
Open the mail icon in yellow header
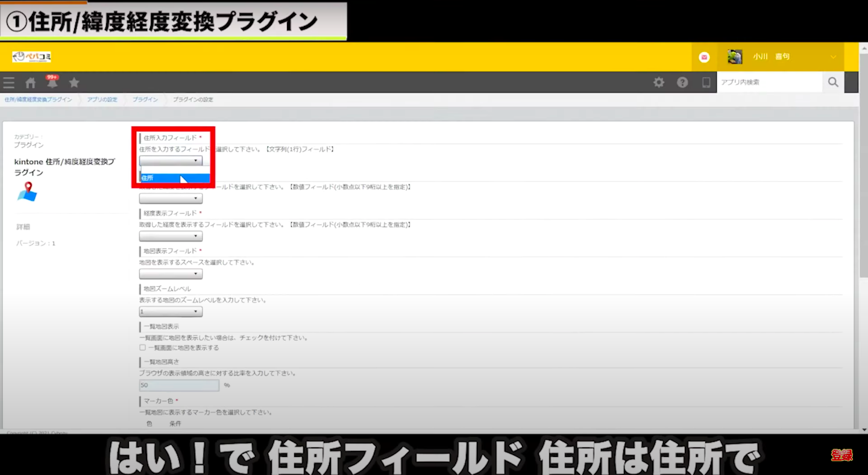coord(704,57)
